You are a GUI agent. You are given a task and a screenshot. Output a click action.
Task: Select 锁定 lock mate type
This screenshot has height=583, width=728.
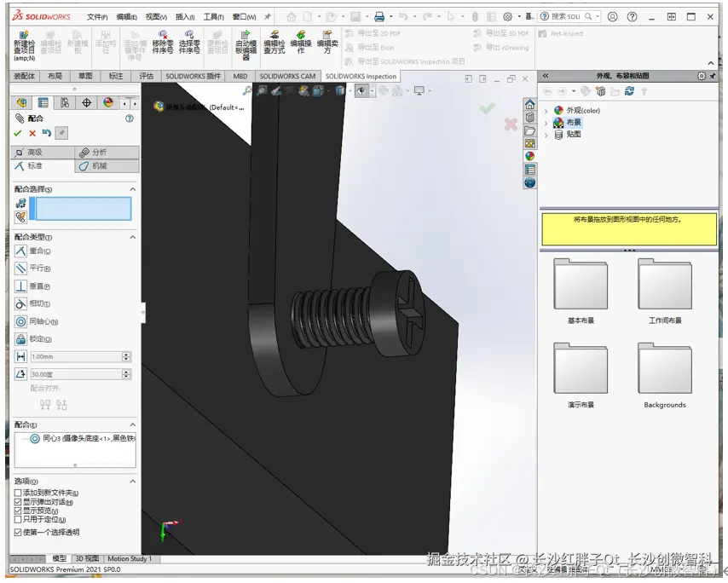click(21, 339)
